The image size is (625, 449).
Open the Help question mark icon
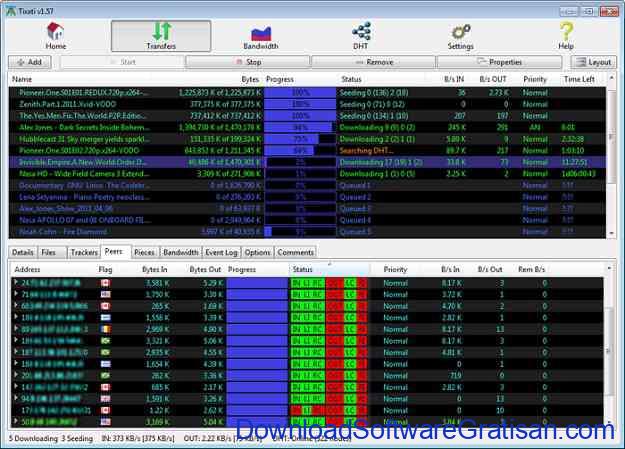pos(566,31)
